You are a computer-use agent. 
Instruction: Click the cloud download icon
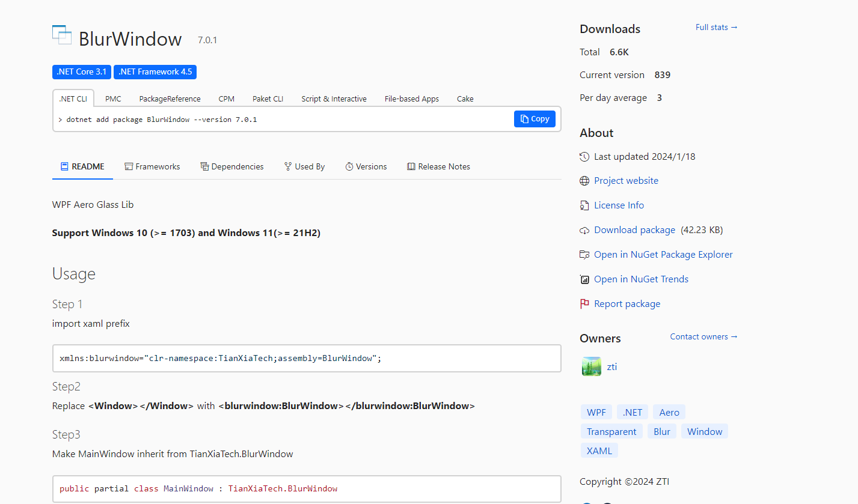point(584,230)
